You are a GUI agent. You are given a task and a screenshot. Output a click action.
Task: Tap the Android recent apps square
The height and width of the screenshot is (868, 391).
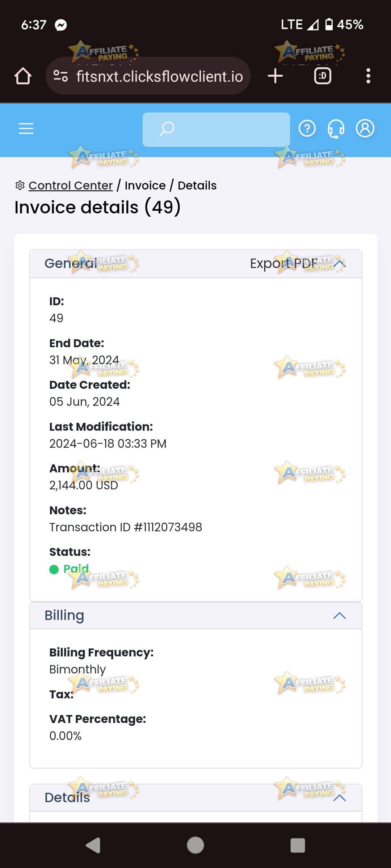click(298, 845)
